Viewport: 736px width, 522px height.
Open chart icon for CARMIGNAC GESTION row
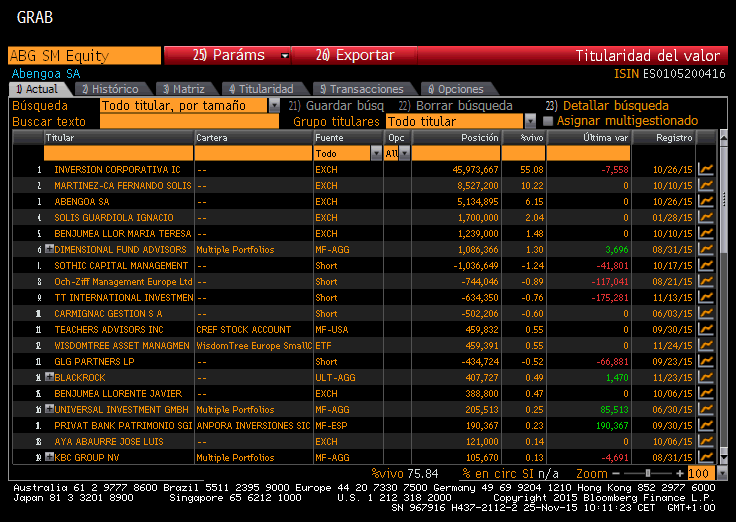point(705,313)
